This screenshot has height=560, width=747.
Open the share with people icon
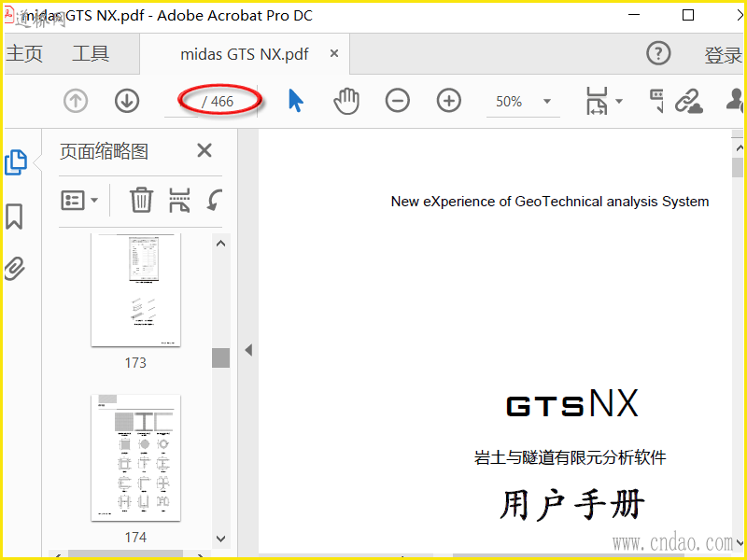(x=735, y=100)
